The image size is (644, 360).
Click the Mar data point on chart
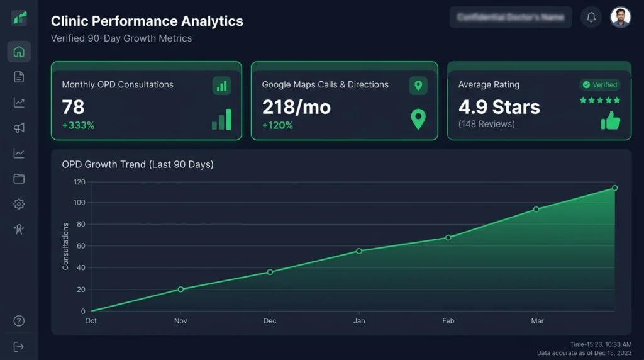pyautogui.click(x=536, y=209)
